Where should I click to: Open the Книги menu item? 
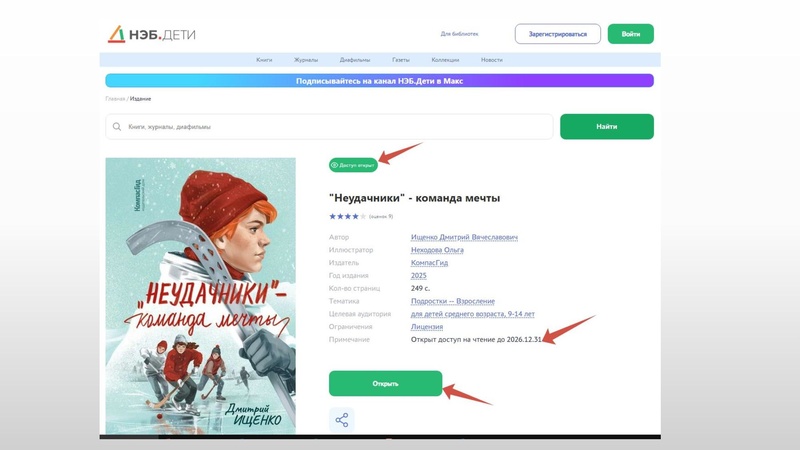[264, 60]
